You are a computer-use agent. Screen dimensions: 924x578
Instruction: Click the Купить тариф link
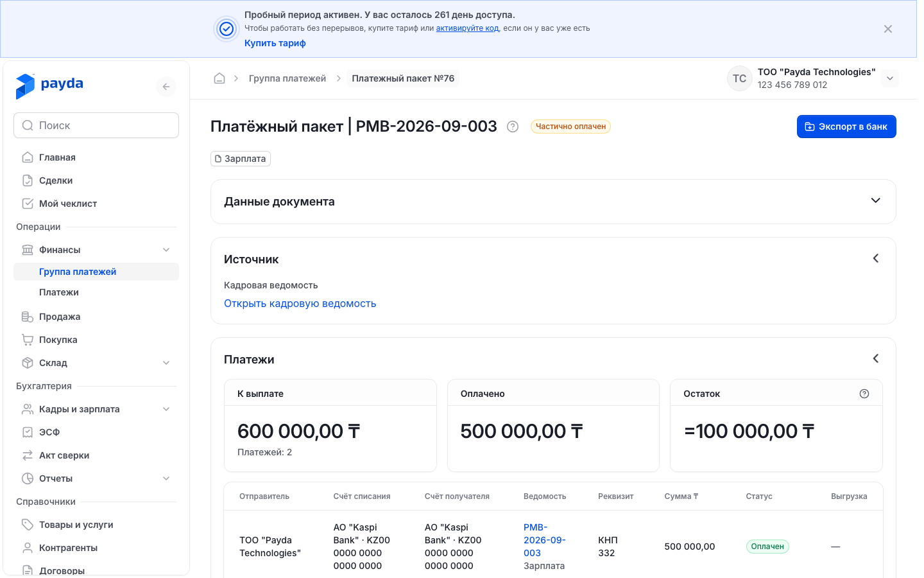[x=275, y=43]
